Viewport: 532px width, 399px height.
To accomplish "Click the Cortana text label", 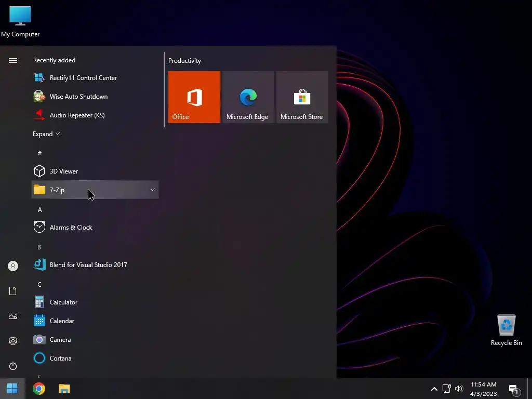I will [x=60, y=358].
